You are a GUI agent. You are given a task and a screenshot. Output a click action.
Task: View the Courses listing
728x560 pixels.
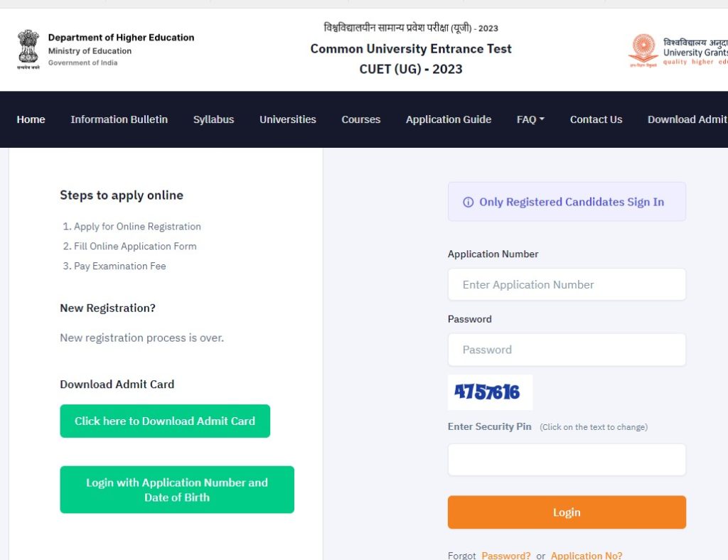pyautogui.click(x=360, y=119)
